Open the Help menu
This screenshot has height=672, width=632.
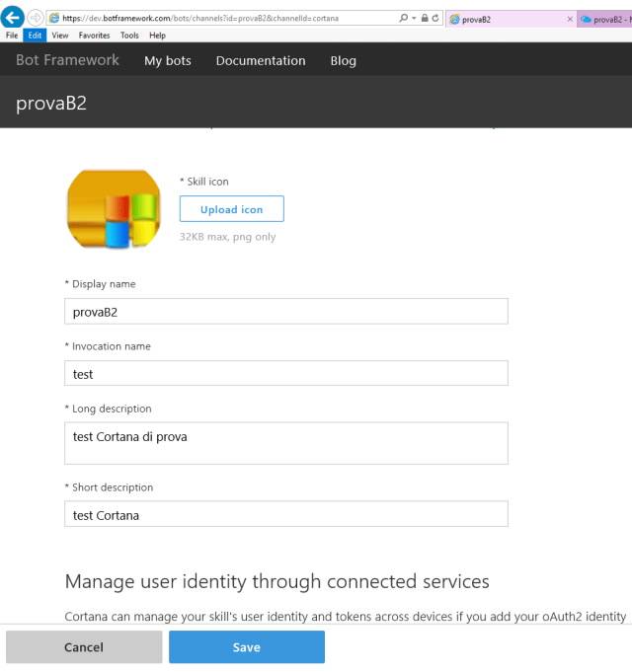coord(157,36)
